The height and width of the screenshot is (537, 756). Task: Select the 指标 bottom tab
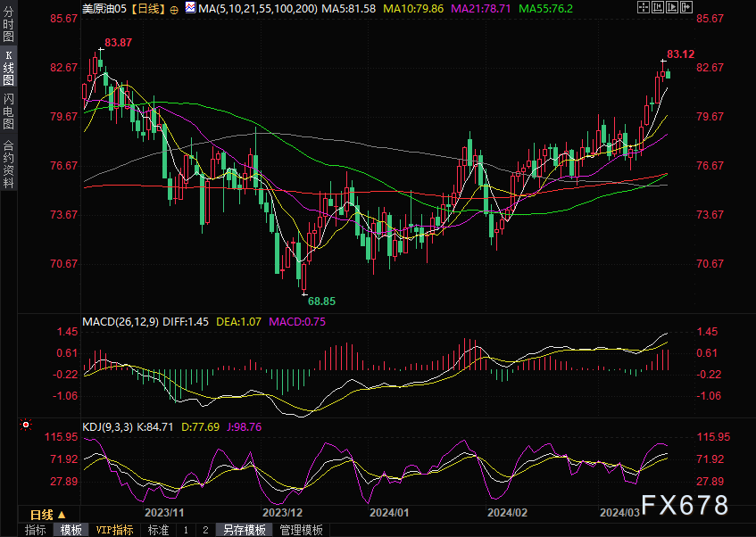(x=35, y=530)
